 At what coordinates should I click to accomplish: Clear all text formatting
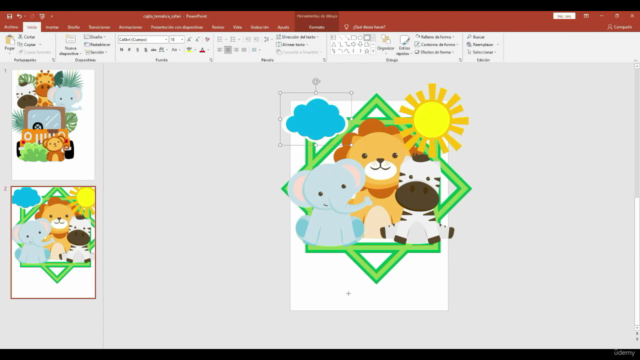207,40
